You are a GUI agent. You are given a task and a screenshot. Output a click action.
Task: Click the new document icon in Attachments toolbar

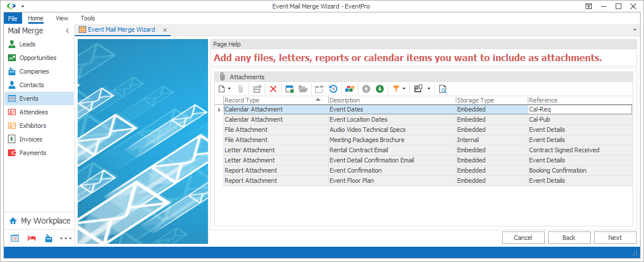(x=221, y=89)
